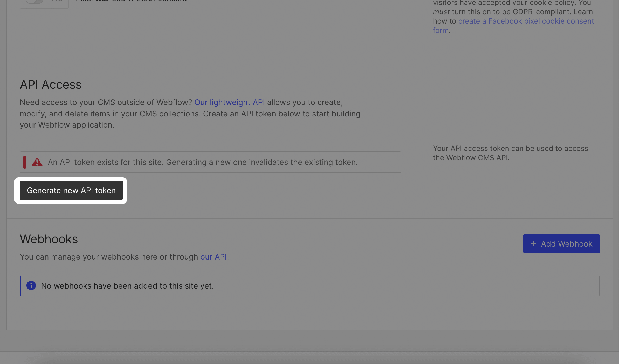Viewport: 619px width, 364px height.
Task: Click the 'API token exists' warning message
Action: coord(202,162)
